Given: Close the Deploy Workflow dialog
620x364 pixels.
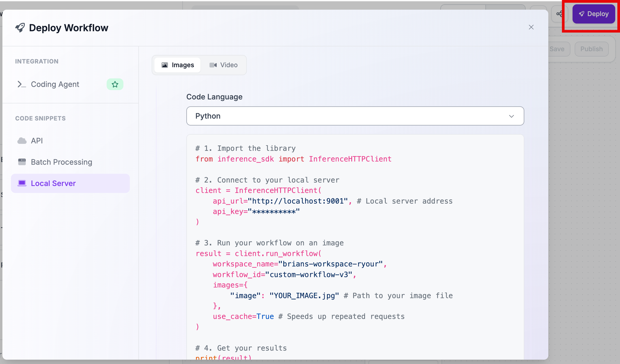Looking at the screenshot, I should point(531,27).
